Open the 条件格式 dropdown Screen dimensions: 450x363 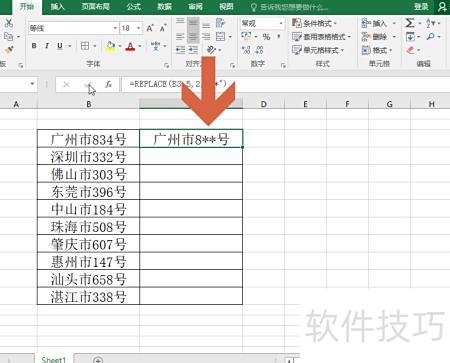(x=314, y=23)
